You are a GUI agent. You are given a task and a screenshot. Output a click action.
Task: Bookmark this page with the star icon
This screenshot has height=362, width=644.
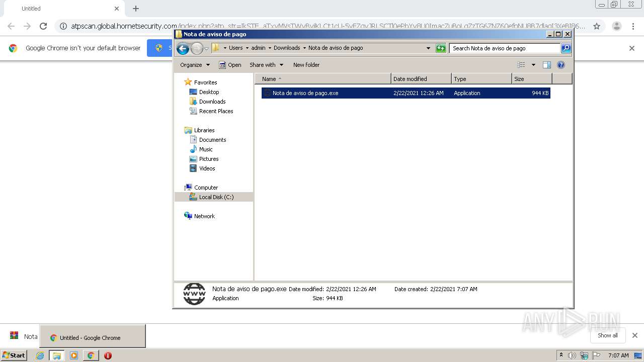point(597,26)
